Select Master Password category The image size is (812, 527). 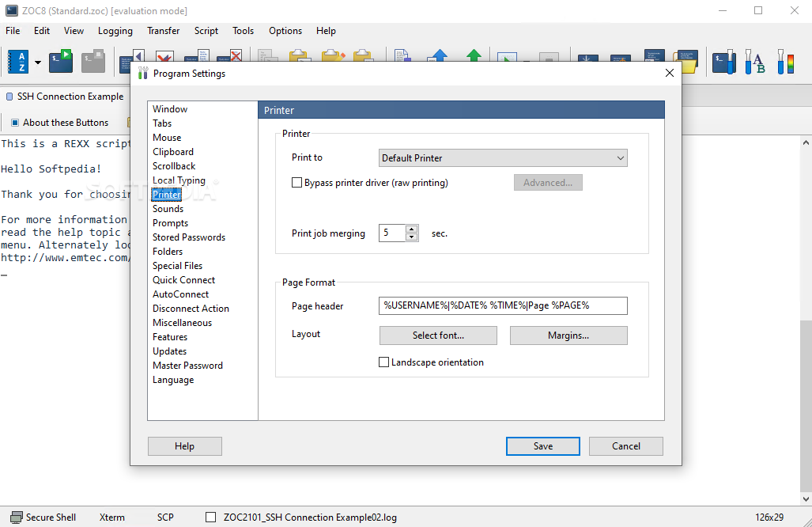(x=187, y=366)
